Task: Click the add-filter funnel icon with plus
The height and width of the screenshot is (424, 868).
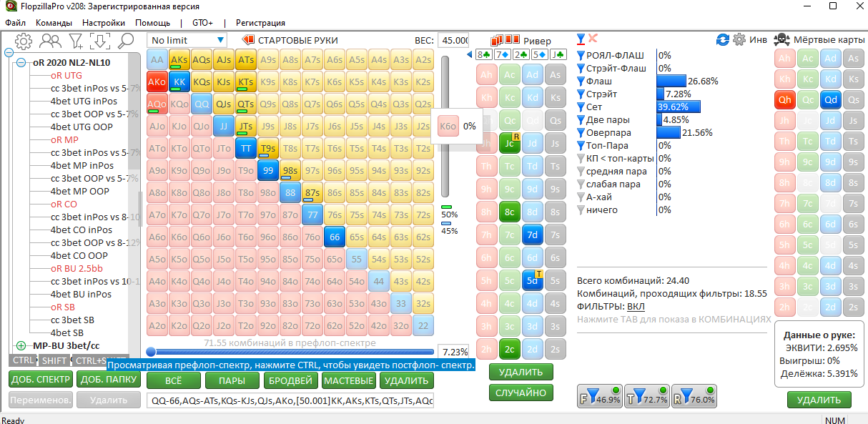Action: (75, 41)
